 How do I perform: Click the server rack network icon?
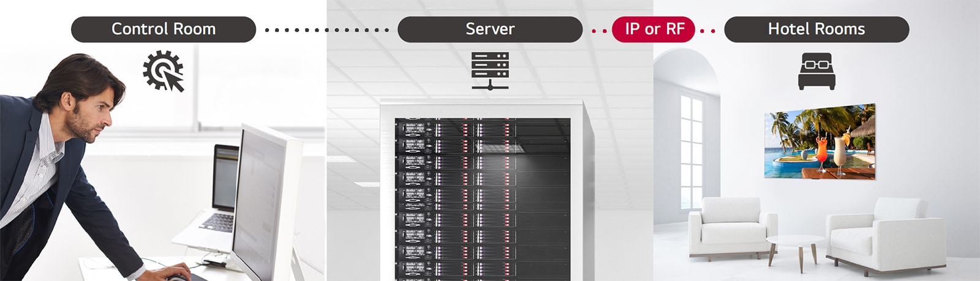click(490, 71)
